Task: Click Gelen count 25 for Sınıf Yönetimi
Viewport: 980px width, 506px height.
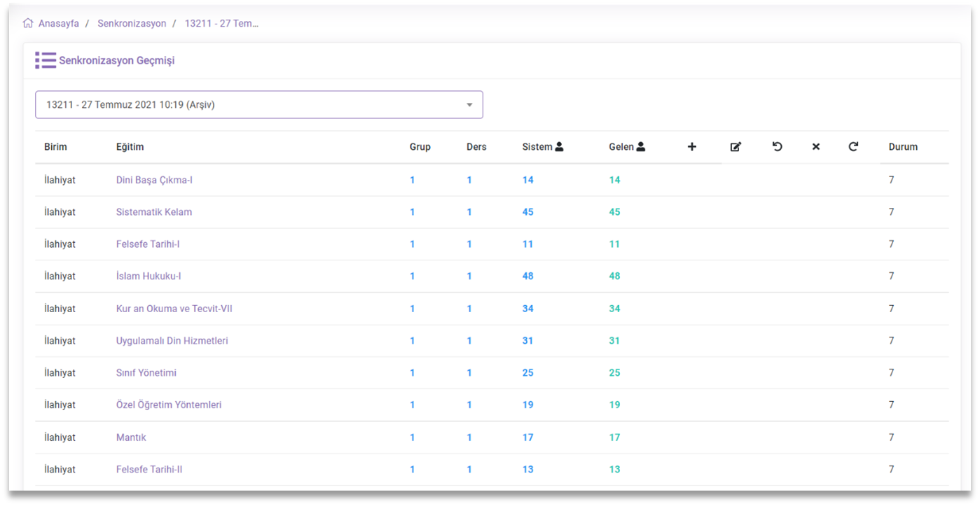Action: click(x=614, y=373)
